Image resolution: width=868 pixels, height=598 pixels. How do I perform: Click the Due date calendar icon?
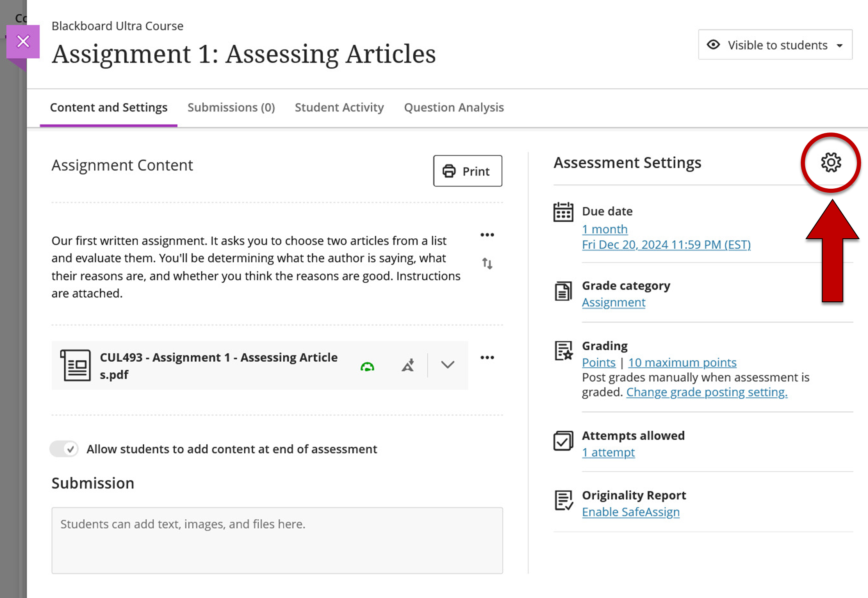pyautogui.click(x=563, y=212)
